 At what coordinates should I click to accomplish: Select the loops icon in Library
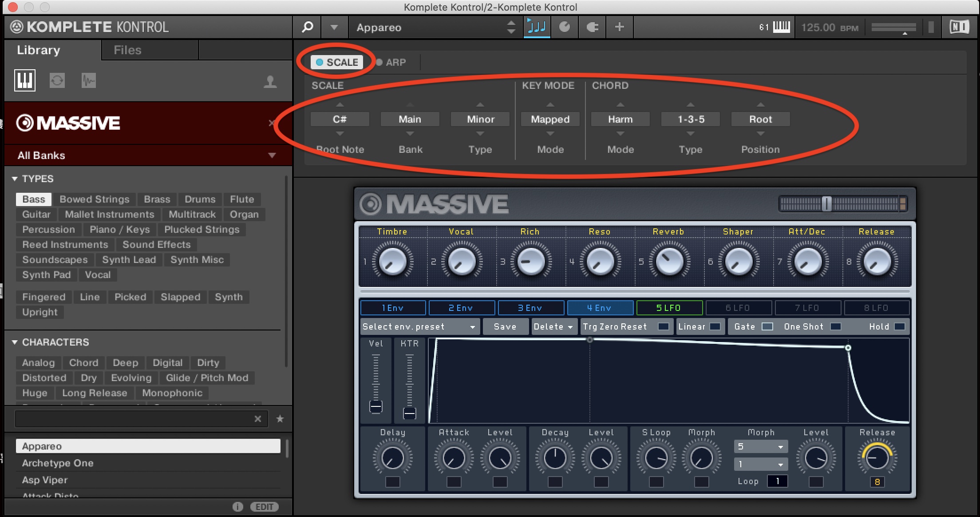57,81
